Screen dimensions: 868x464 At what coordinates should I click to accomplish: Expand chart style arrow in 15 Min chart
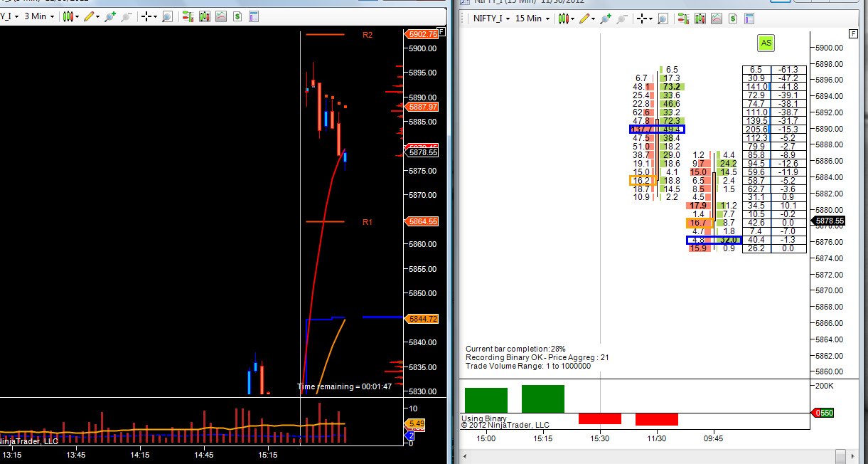click(573, 19)
